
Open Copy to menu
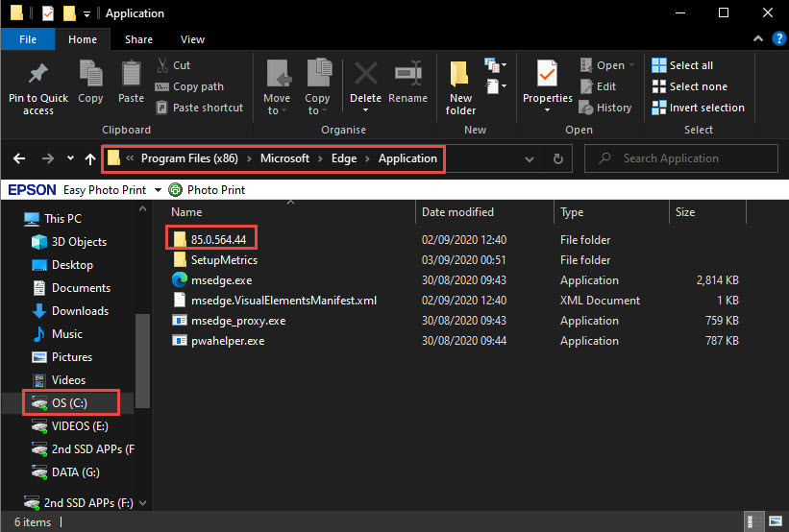coord(317,88)
